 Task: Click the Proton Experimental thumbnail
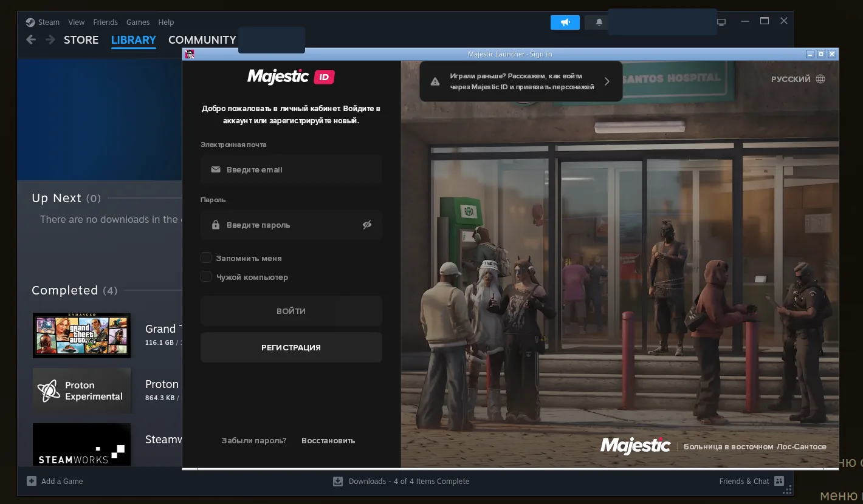[81, 390]
